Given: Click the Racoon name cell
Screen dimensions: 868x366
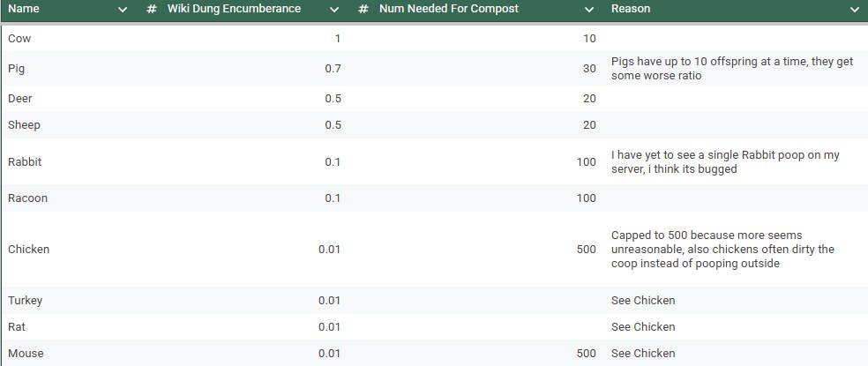Looking at the screenshot, I should point(27,198).
